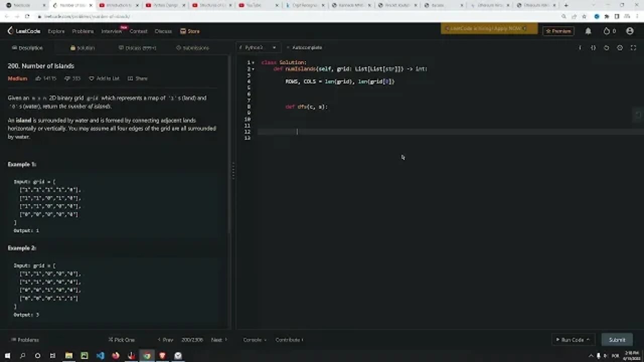This screenshot has height=362, width=644.
Task: Open new browser tab plus button
Action: (566, 5)
